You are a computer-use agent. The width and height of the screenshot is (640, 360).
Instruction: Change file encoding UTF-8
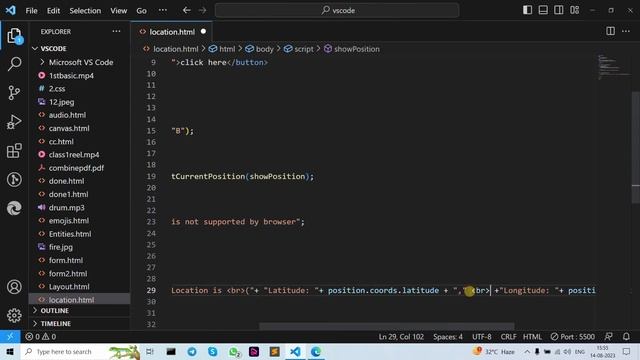tap(482, 337)
